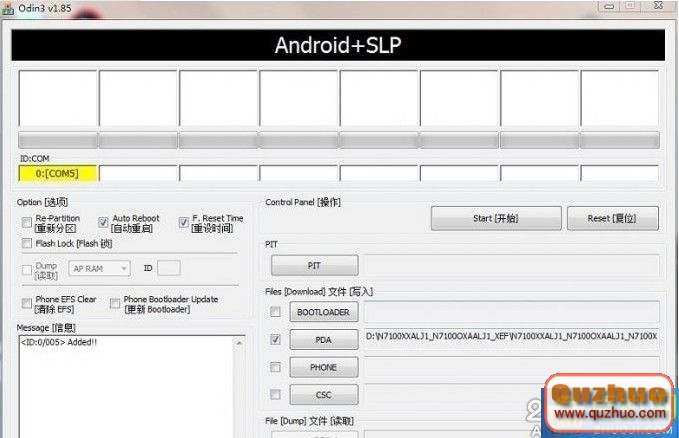The width and height of the screenshot is (679, 438).
Task: Tick the checkbox beside PHONE
Action: coord(275,367)
